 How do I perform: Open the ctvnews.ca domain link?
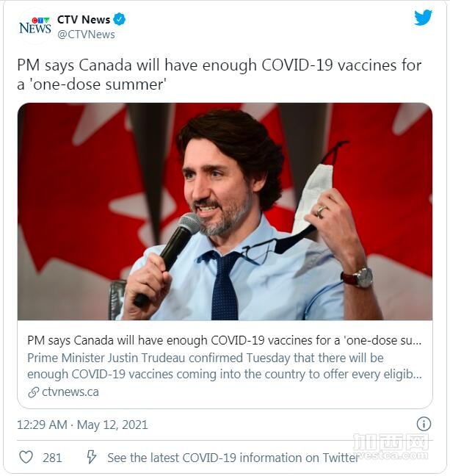click(x=70, y=392)
